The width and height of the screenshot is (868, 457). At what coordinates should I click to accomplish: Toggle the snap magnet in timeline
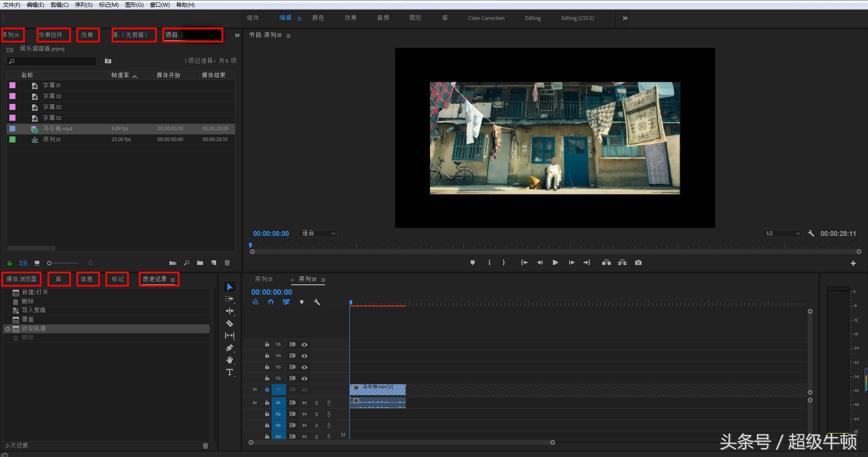(x=270, y=302)
